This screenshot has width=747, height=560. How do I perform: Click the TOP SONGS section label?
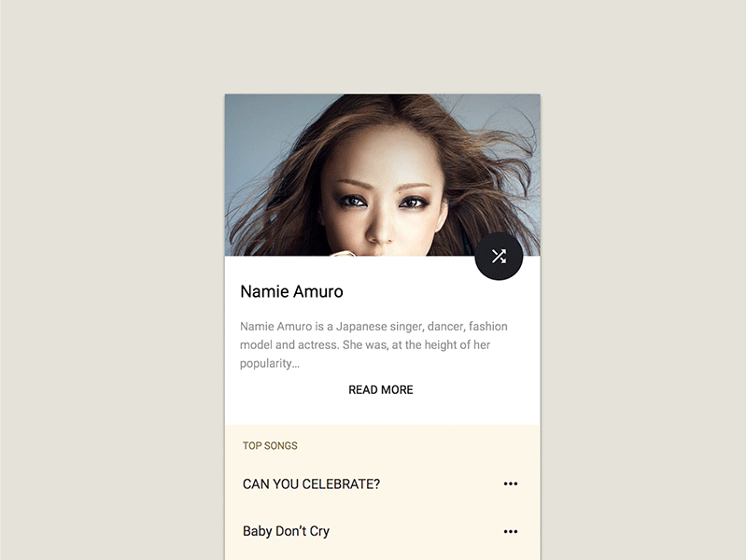click(x=270, y=446)
